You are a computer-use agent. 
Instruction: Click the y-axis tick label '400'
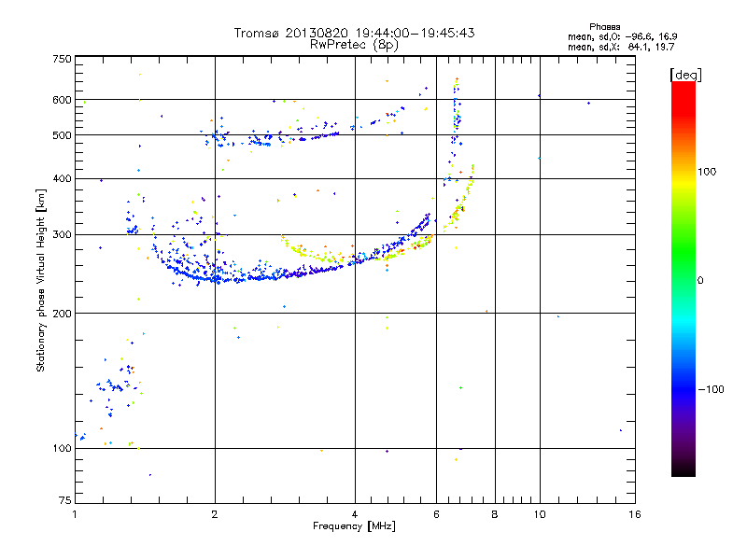pyautogui.click(x=62, y=178)
